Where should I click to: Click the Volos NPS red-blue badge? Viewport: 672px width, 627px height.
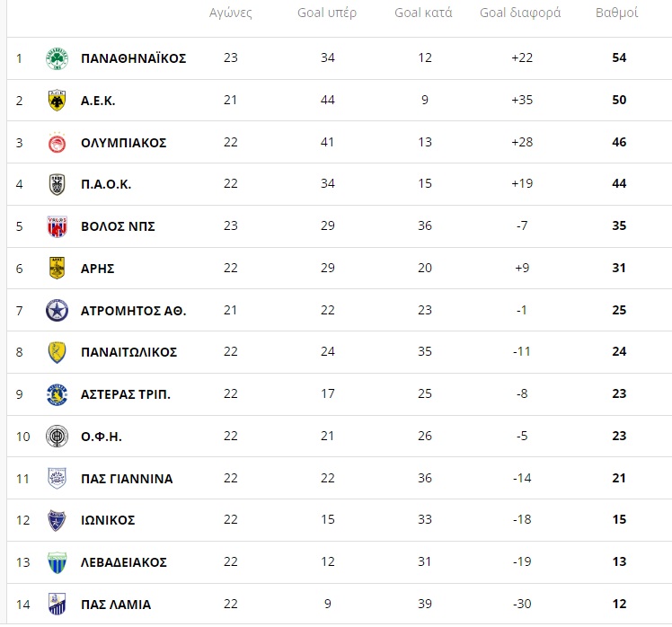click(x=57, y=226)
